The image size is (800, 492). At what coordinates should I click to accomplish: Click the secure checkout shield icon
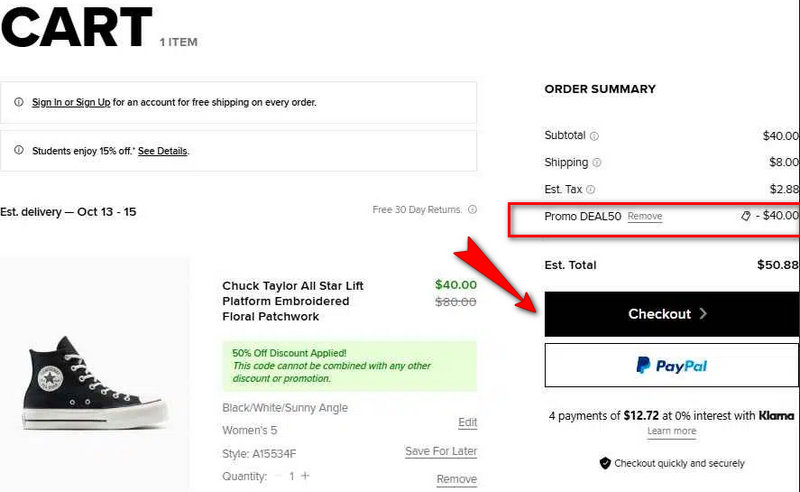(604, 464)
